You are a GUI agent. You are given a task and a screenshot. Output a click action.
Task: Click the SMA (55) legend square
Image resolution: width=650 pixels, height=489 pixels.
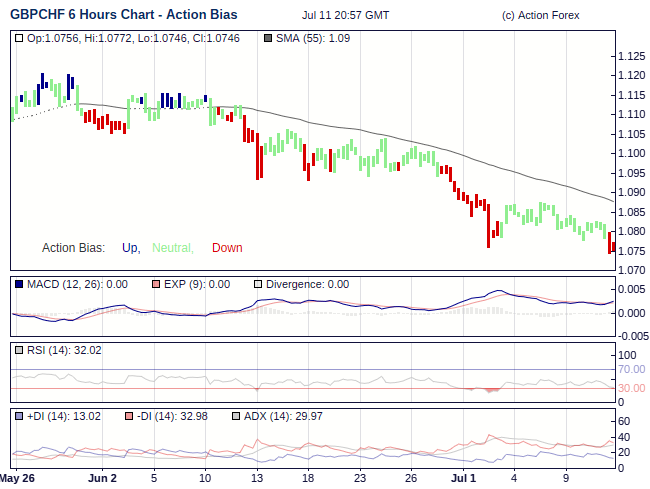coord(267,38)
